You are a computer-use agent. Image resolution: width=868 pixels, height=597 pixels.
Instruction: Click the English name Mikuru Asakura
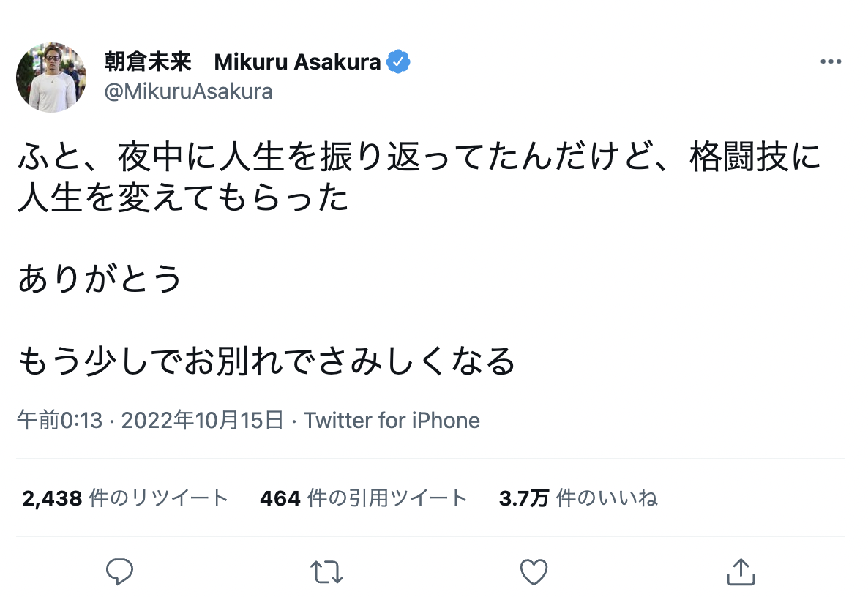pyautogui.click(x=298, y=63)
